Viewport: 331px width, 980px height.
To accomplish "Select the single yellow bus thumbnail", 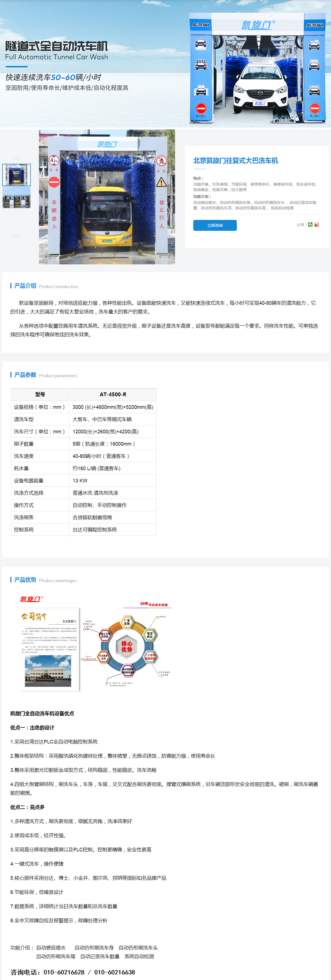I will click(x=16, y=175).
